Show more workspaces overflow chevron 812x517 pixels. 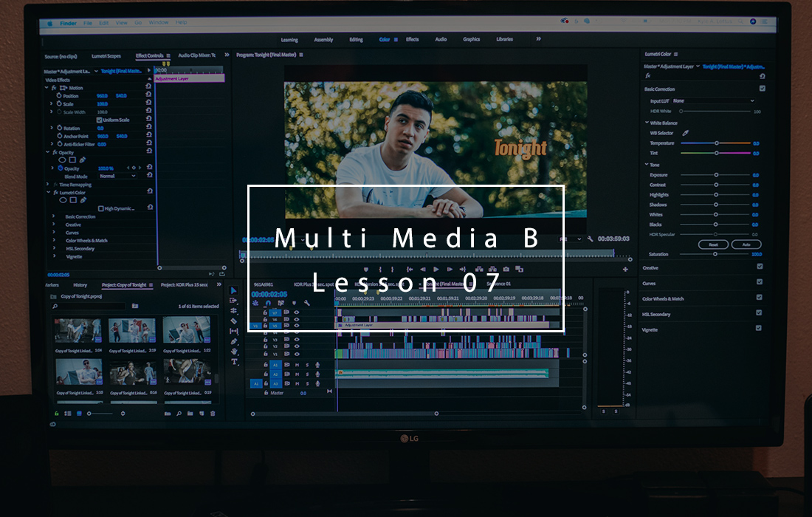click(539, 39)
